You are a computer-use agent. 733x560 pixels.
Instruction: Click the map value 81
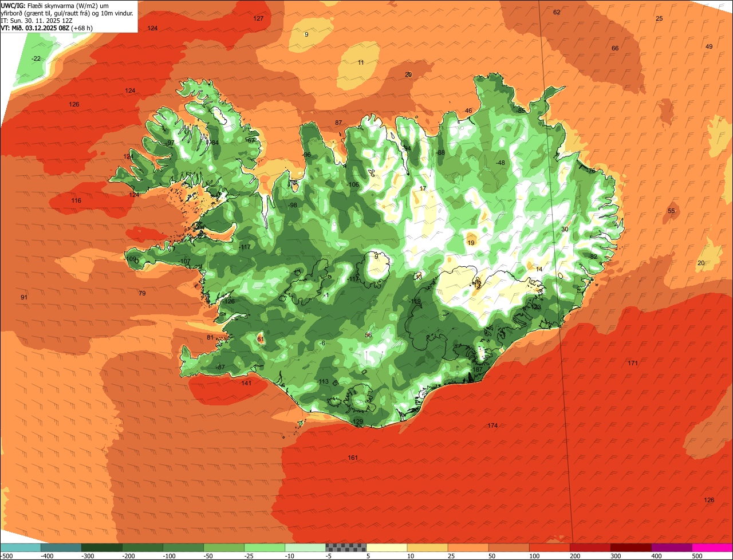[x=210, y=337]
